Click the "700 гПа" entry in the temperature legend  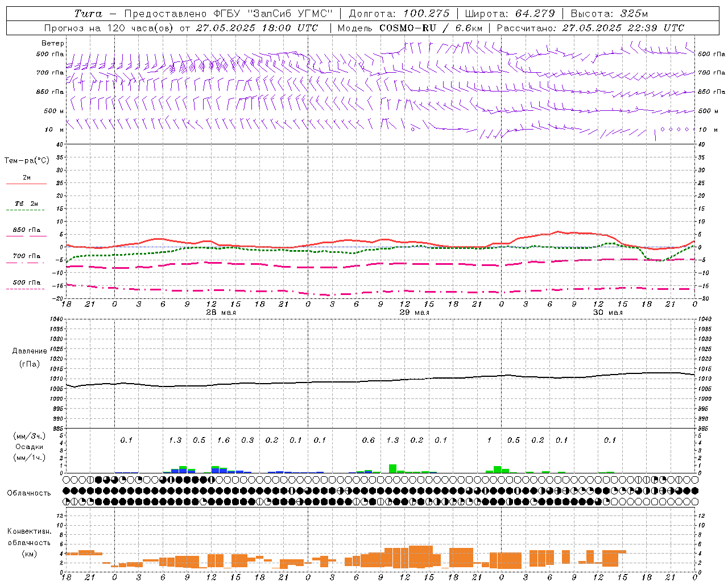(x=27, y=256)
